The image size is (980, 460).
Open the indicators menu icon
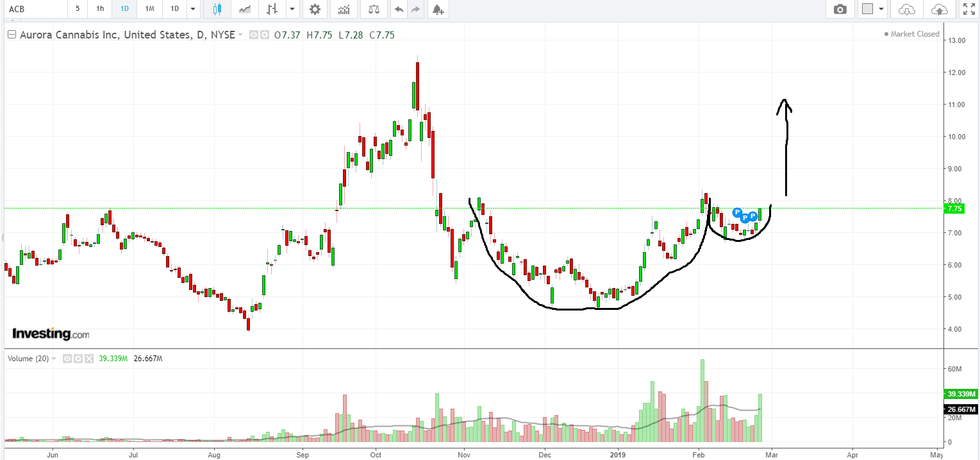click(x=344, y=9)
